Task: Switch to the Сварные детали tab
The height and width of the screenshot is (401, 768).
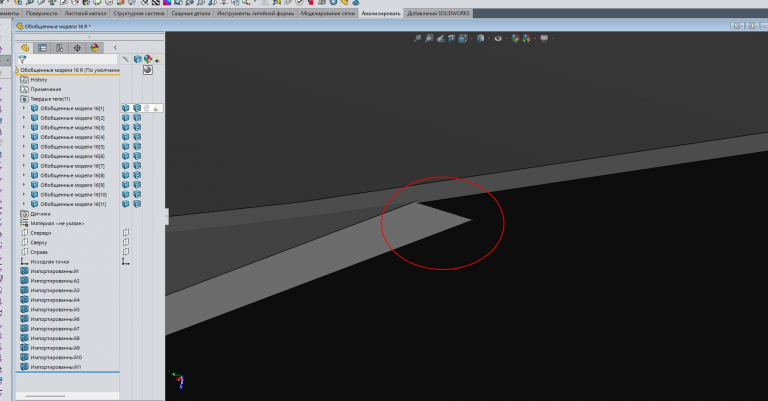Action: 191,13
